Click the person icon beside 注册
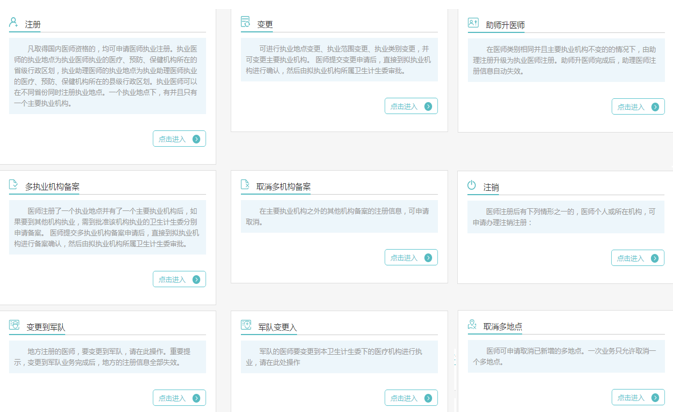Screen dimensions: 673x412 tap(13, 22)
